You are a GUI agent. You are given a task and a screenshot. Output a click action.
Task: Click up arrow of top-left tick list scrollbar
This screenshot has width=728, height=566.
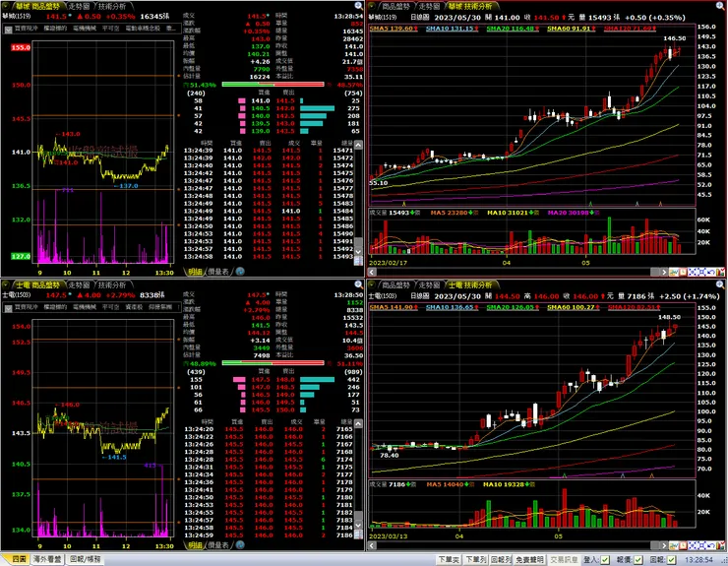[358, 146]
